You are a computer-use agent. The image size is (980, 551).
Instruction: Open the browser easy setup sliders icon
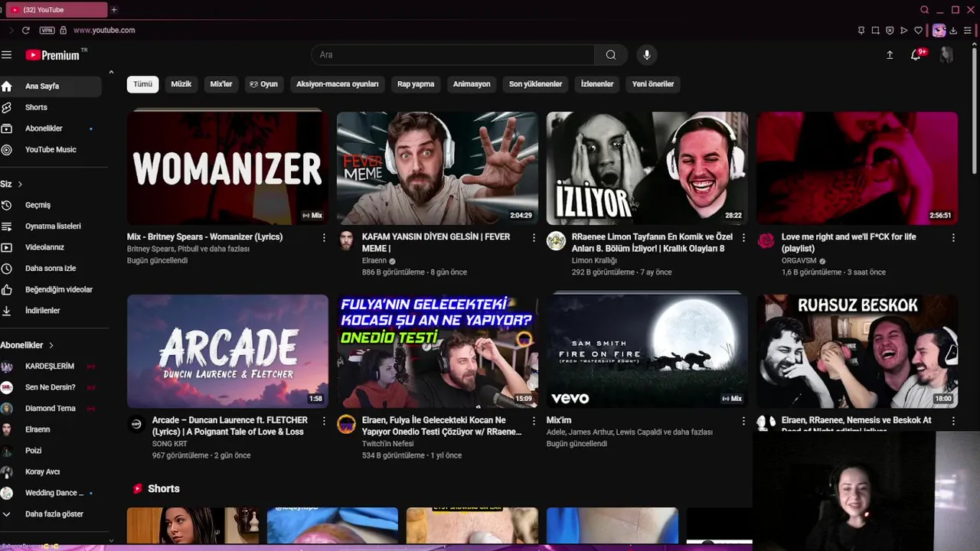point(968,31)
